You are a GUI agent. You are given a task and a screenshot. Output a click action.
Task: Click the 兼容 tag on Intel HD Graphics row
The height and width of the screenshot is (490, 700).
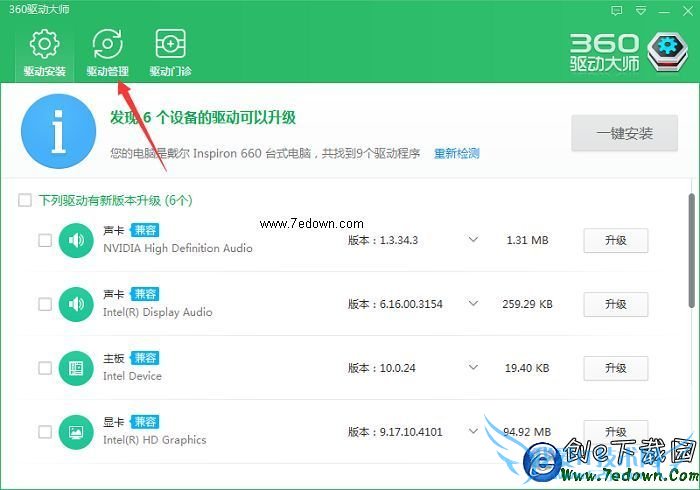click(145, 422)
